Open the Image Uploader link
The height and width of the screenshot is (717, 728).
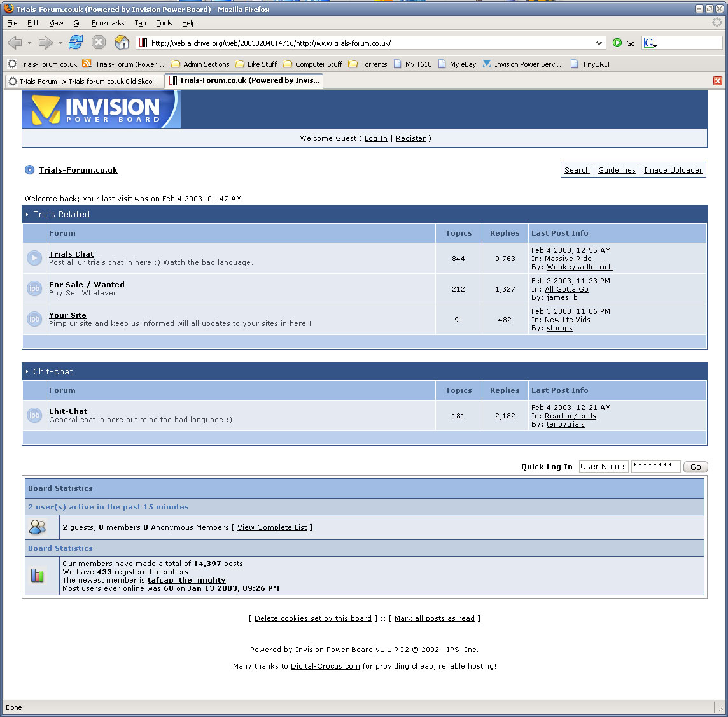coord(673,170)
